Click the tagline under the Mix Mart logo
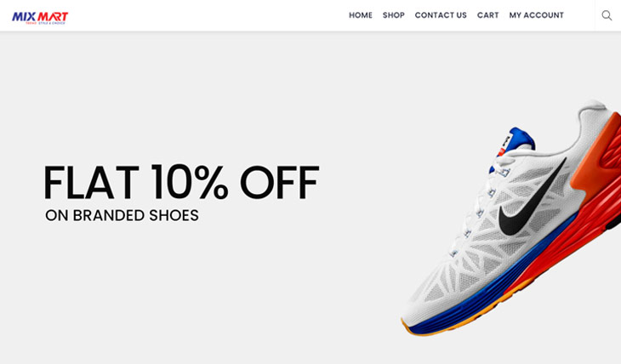The height and width of the screenshot is (364, 621). [x=45, y=23]
